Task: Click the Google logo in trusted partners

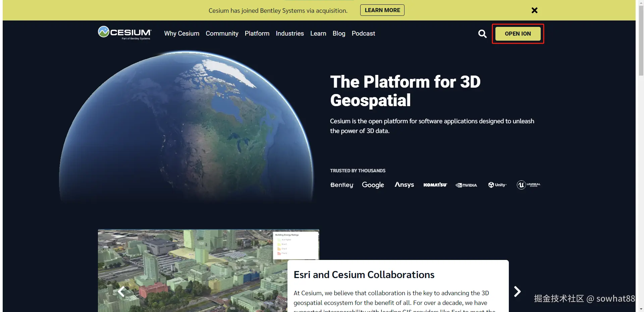Action: 373,185
